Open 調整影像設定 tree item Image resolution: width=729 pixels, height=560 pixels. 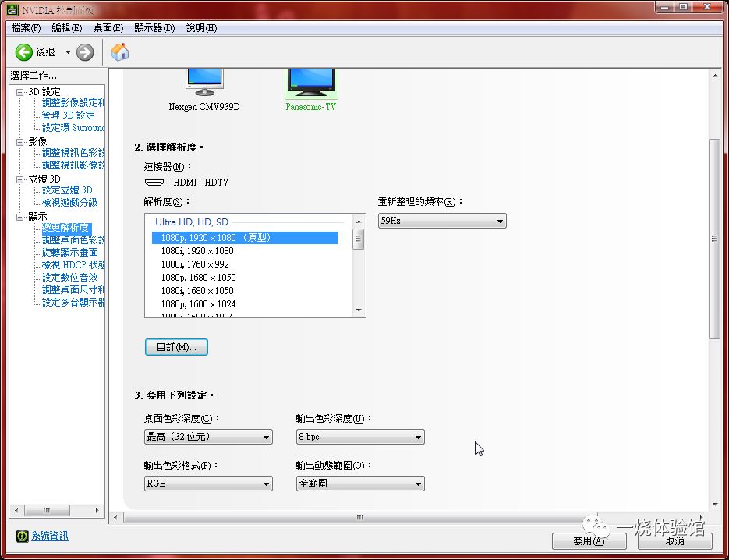(73, 103)
